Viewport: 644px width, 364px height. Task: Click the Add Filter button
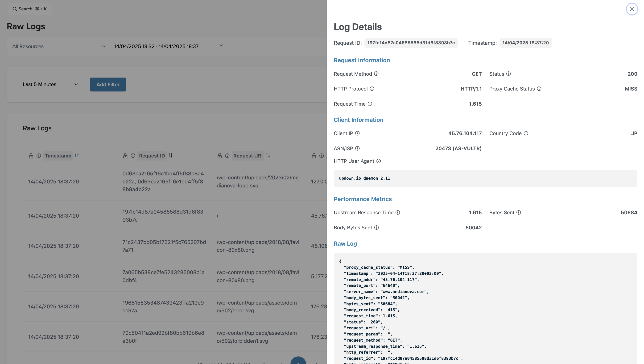(108, 84)
